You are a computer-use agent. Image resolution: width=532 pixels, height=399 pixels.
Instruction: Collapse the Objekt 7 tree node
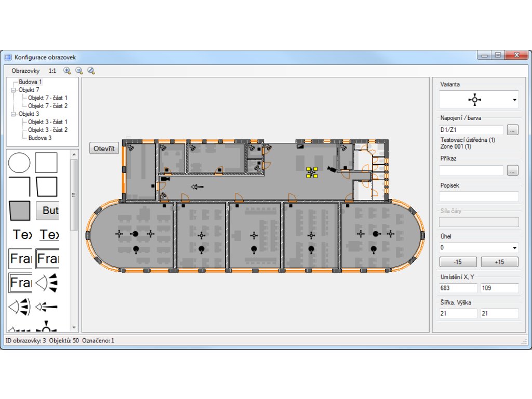(x=13, y=90)
